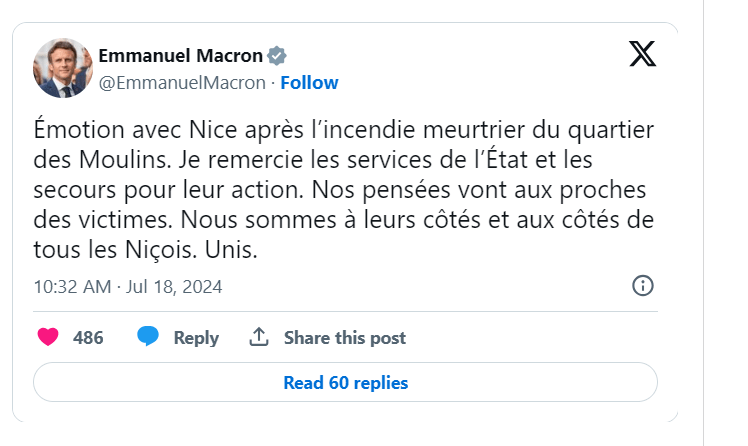Click the blue reply bubble icon

pyautogui.click(x=148, y=337)
